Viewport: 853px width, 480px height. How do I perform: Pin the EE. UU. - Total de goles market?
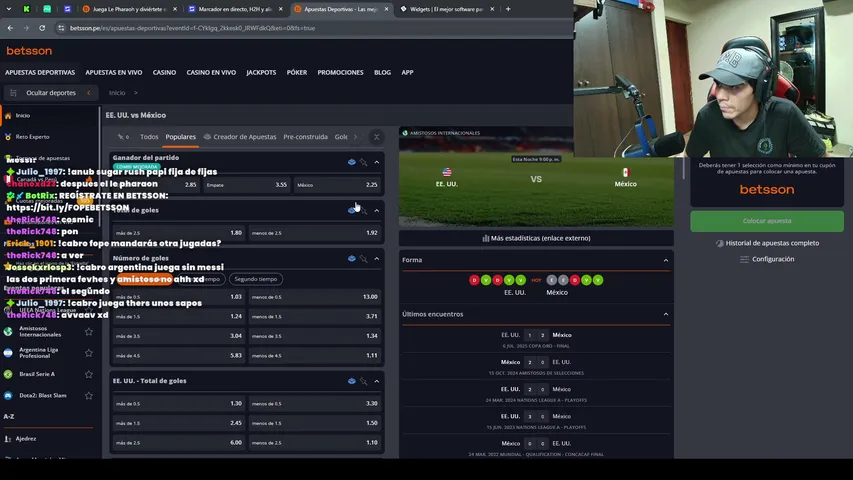[363, 381]
